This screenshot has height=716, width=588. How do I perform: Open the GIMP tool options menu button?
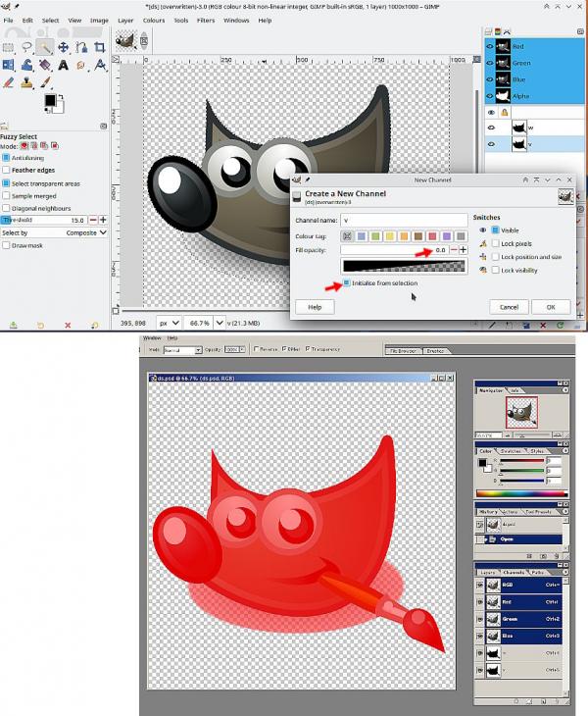pos(104,126)
